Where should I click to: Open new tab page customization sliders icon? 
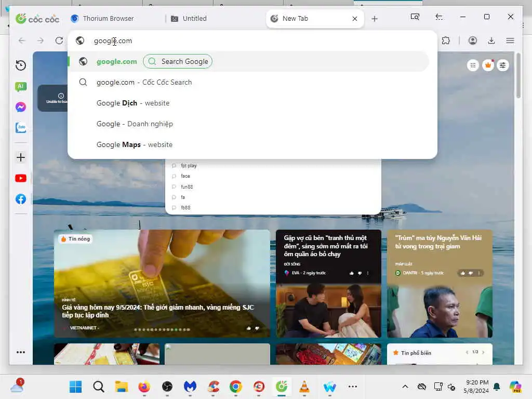tap(503, 65)
